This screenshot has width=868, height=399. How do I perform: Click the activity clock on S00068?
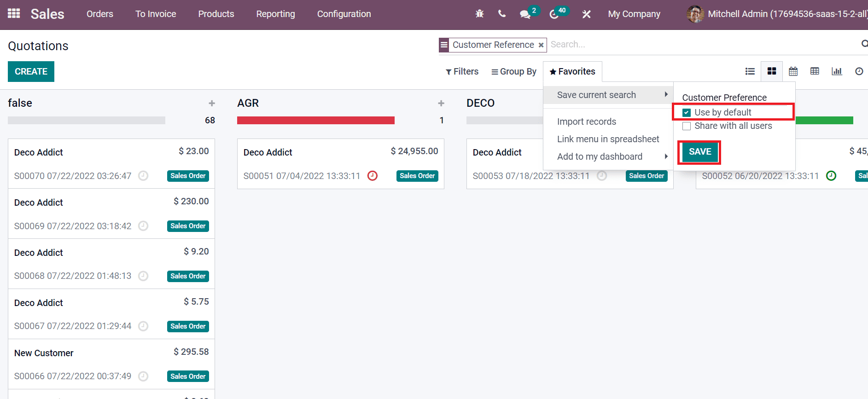[x=143, y=276]
